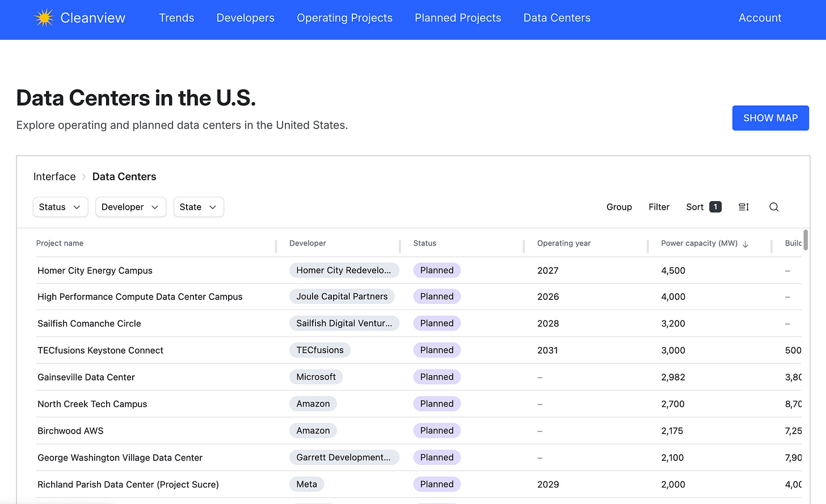
Task: Select Gainseville Data Center project
Action: coord(86,377)
